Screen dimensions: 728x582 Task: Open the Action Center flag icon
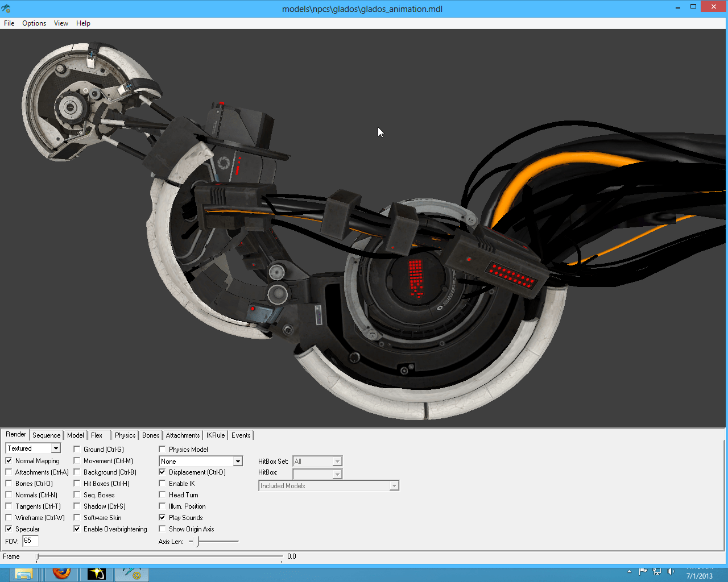pos(643,572)
